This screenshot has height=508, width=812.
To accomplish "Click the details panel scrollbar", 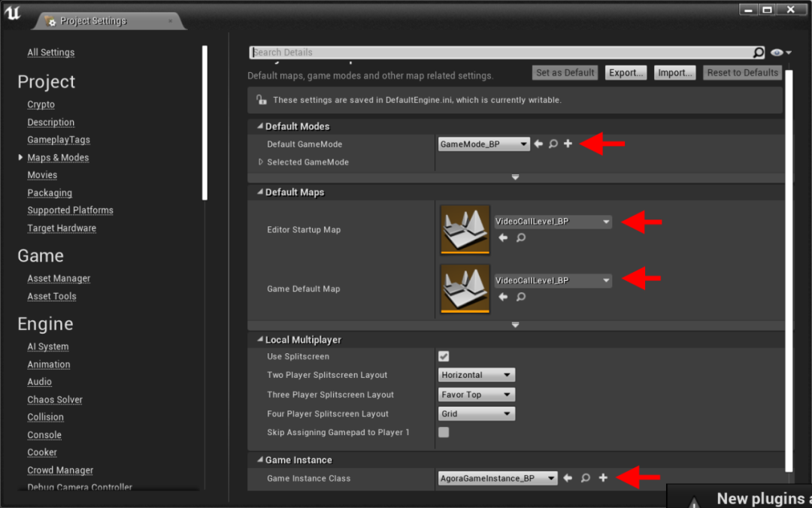I will (789, 271).
